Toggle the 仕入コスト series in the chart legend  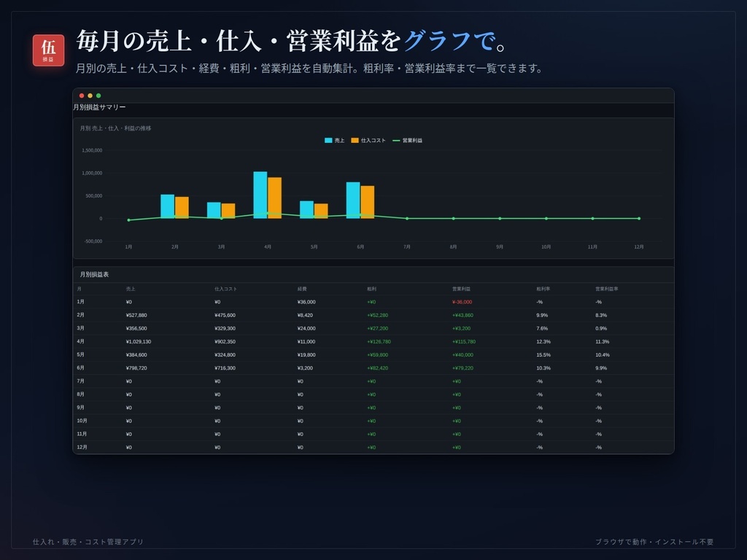(368, 141)
